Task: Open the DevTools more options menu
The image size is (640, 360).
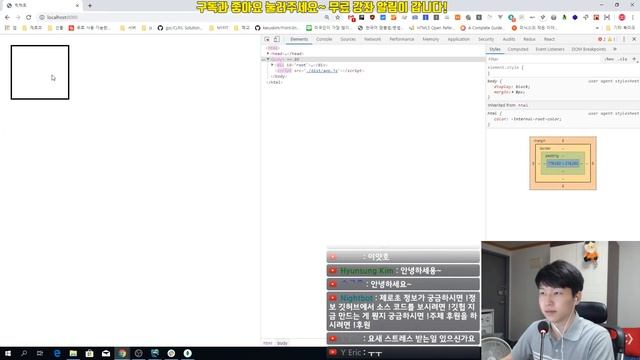Action: [624, 39]
